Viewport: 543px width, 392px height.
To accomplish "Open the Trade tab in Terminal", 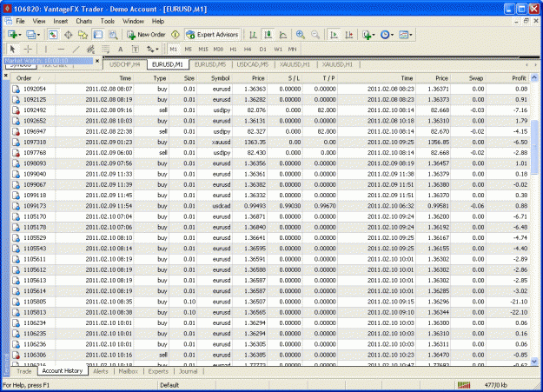I will click(x=24, y=371).
